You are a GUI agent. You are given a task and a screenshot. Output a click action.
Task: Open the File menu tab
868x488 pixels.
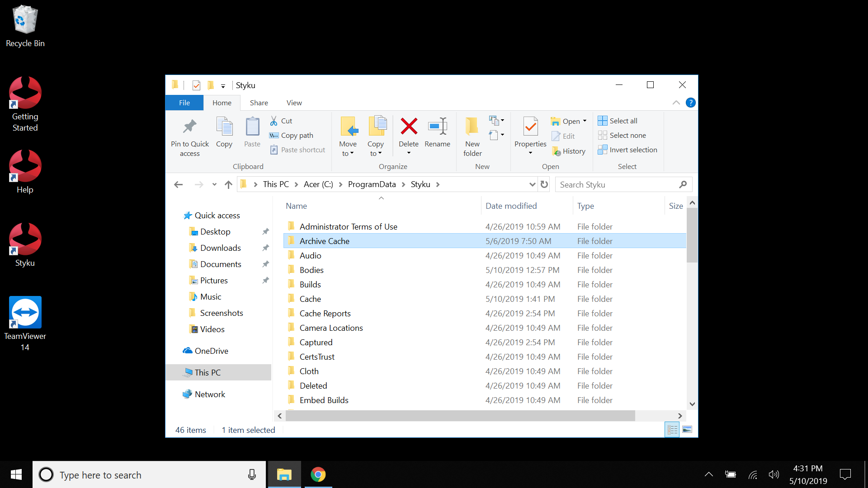pyautogui.click(x=184, y=103)
